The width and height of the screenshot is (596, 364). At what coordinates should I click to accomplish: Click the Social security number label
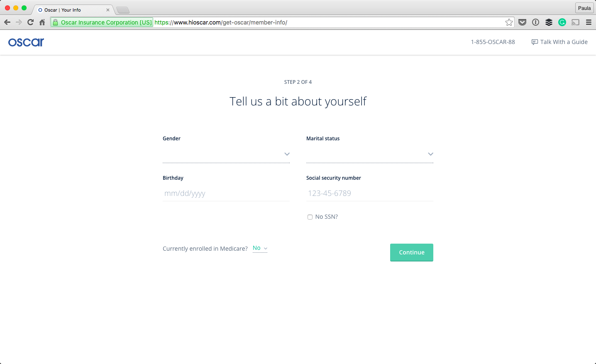click(334, 178)
